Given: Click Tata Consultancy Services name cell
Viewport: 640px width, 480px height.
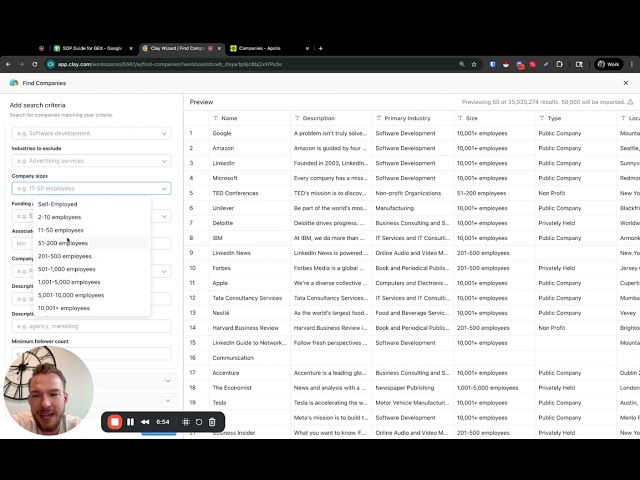Looking at the screenshot, I should click(247, 298).
